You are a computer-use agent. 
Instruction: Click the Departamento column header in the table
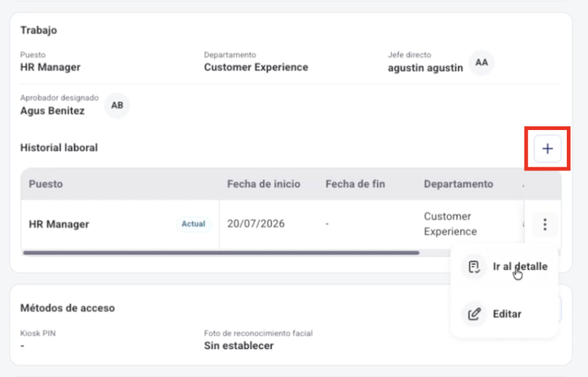point(458,184)
